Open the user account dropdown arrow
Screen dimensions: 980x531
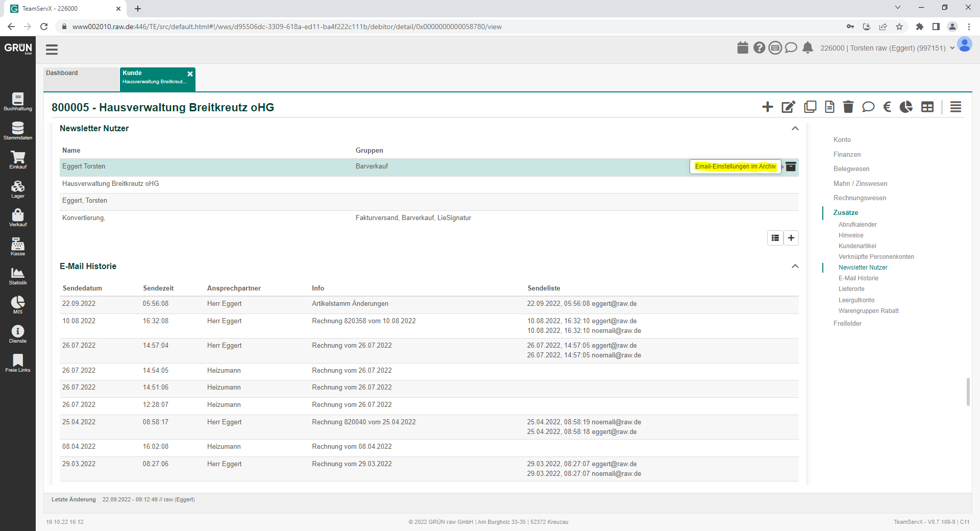coord(952,49)
